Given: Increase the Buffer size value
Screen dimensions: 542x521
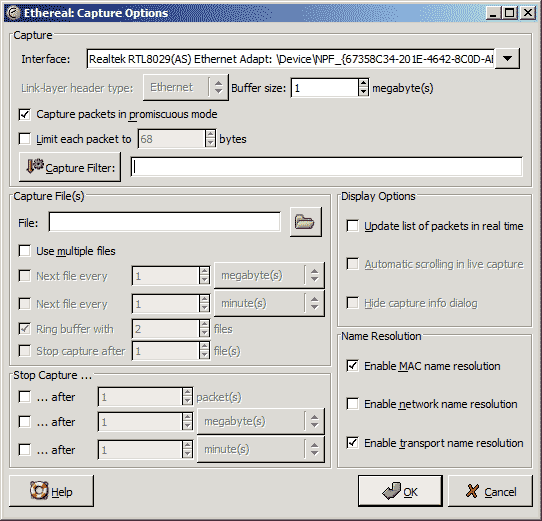Looking at the screenshot, I should [x=363, y=83].
